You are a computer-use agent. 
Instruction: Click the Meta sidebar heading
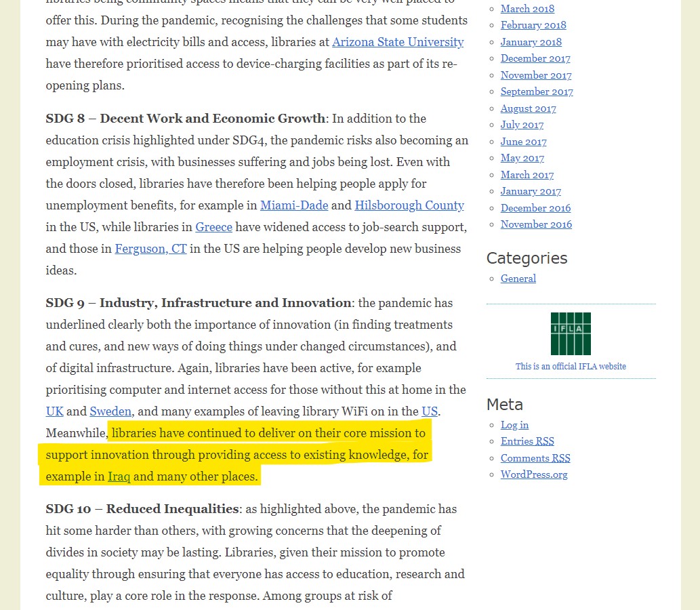504,404
